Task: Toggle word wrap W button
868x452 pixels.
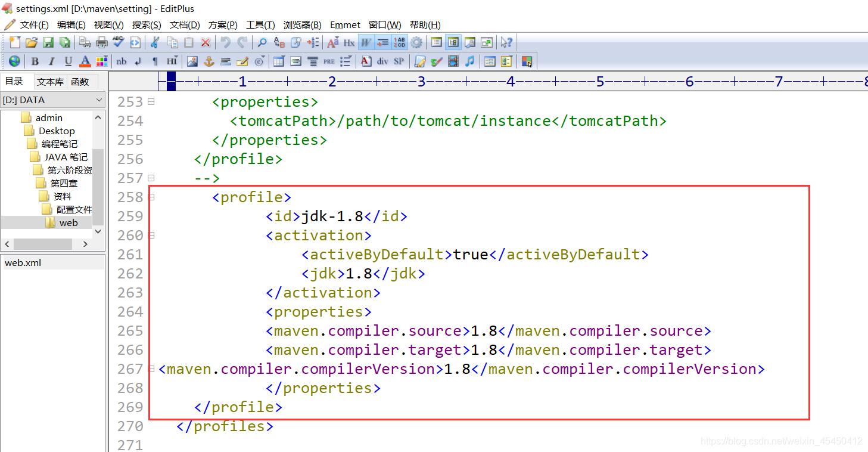Action: [x=366, y=42]
